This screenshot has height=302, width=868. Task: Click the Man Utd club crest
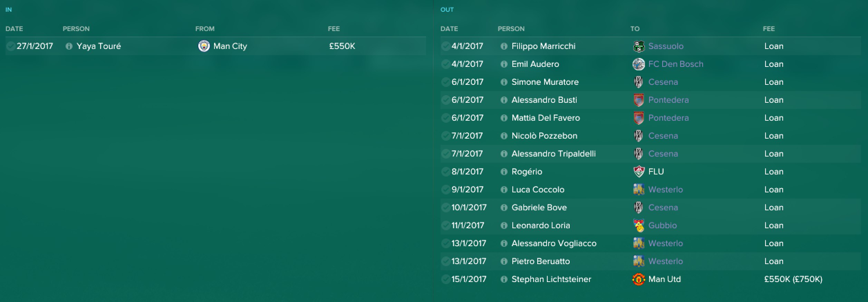pos(639,279)
